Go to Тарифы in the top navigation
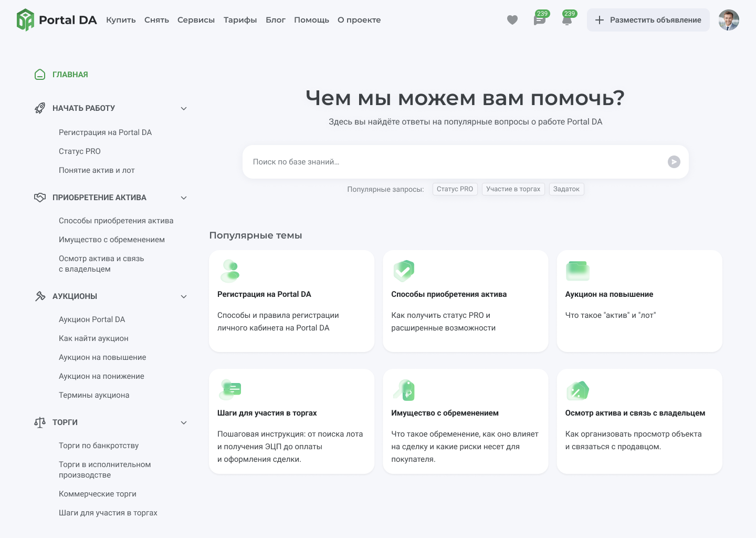The image size is (756, 538). (240, 20)
